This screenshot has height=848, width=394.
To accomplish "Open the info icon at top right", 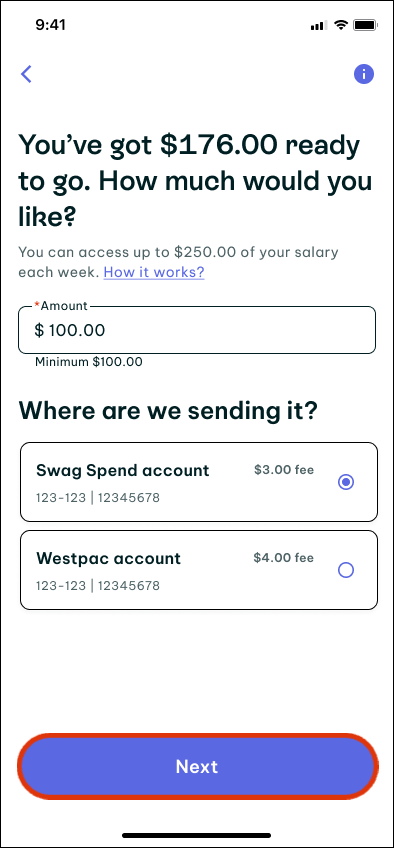I will [364, 74].
